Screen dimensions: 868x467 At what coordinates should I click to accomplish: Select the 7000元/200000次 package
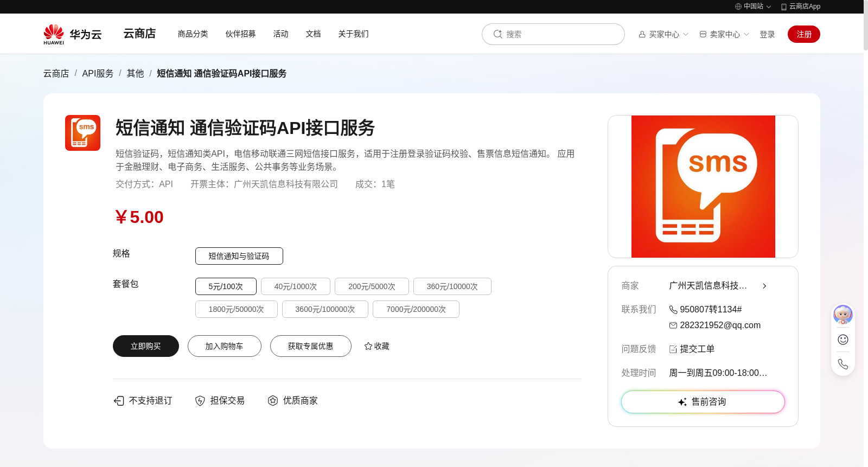click(x=416, y=309)
